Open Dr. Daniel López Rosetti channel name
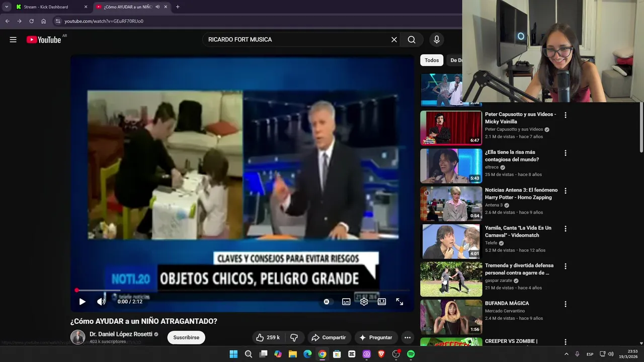 pyautogui.click(x=121, y=334)
